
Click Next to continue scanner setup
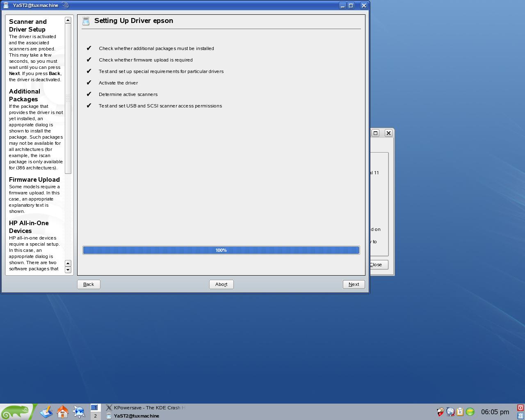click(354, 284)
